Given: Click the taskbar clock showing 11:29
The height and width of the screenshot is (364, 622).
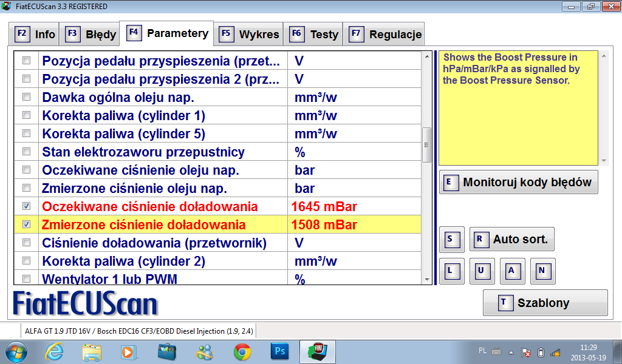Looking at the screenshot, I should tap(588, 352).
